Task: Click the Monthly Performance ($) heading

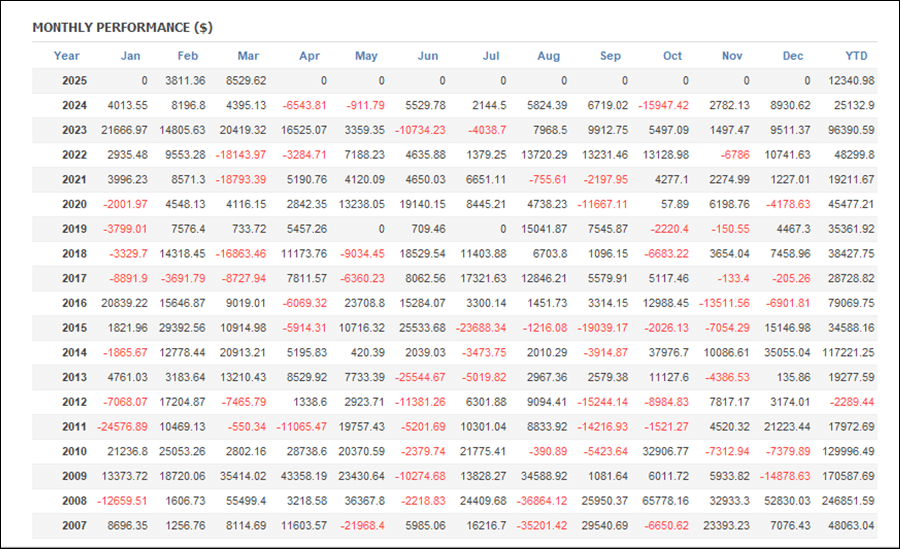Action: [x=122, y=28]
